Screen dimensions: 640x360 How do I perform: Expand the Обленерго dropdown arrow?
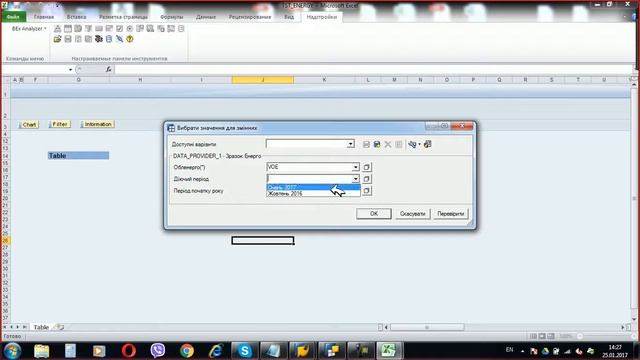pyautogui.click(x=356, y=167)
